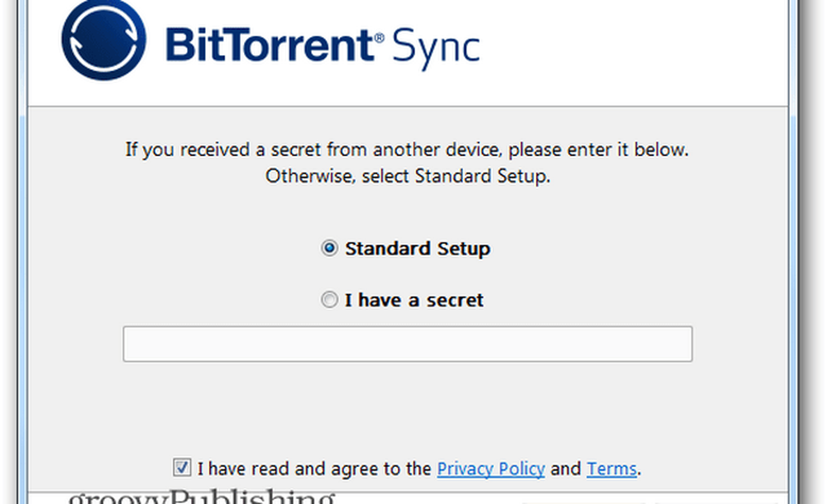Click the 'Standard Setup' label text
The width and height of the screenshot is (827, 504).
pyautogui.click(x=418, y=249)
